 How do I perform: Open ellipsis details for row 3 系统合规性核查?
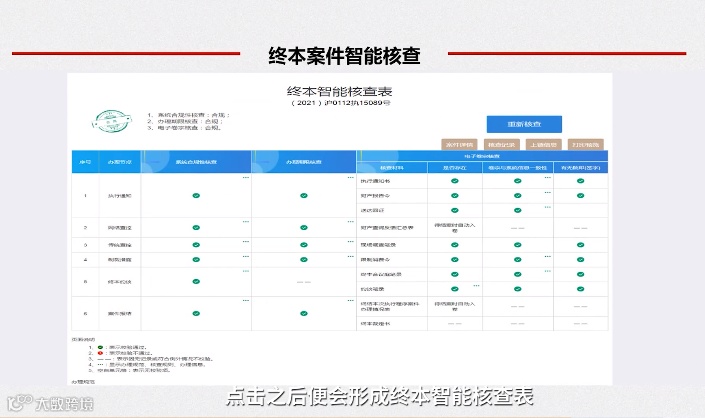click(246, 242)
